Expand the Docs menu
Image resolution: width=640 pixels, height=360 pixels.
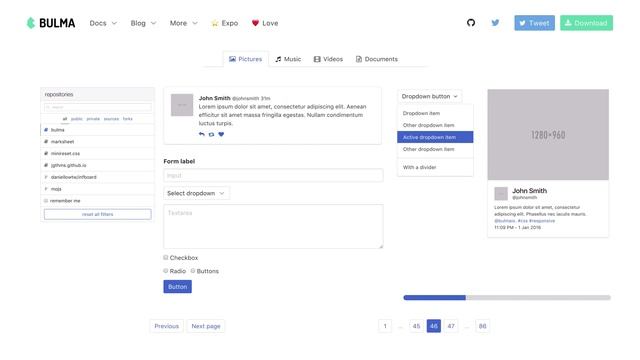(x=103, y=23)
